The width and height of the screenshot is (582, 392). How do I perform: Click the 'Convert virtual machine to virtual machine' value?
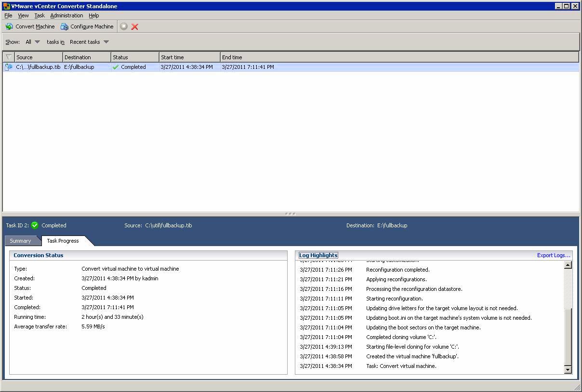tap(130, 269)
